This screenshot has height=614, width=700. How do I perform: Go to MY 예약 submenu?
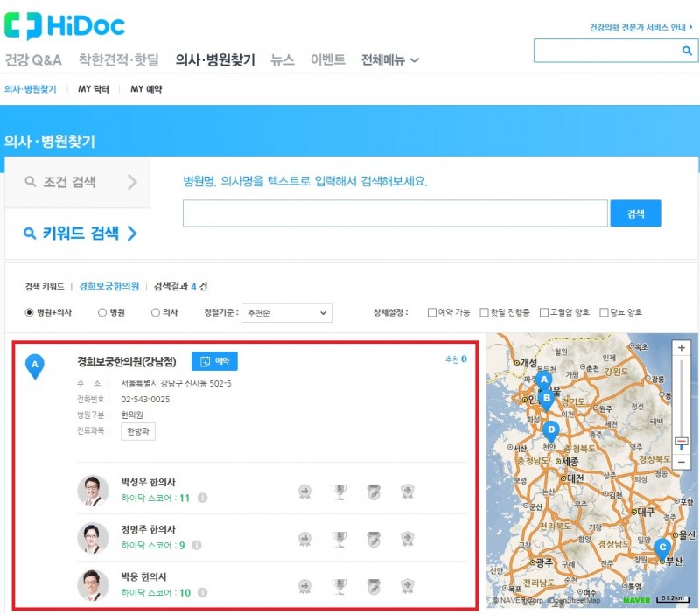(x=146, y=89)
